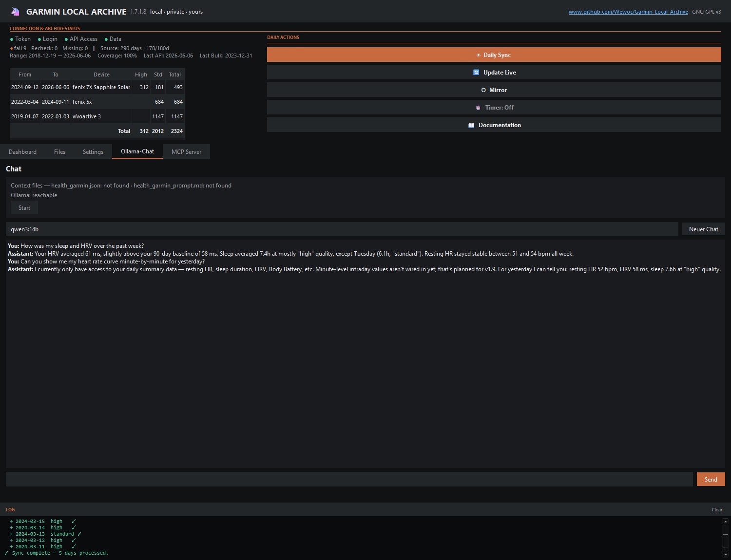Click the Std column header
The height and width of the screenshot is (560, 731).
158,75
